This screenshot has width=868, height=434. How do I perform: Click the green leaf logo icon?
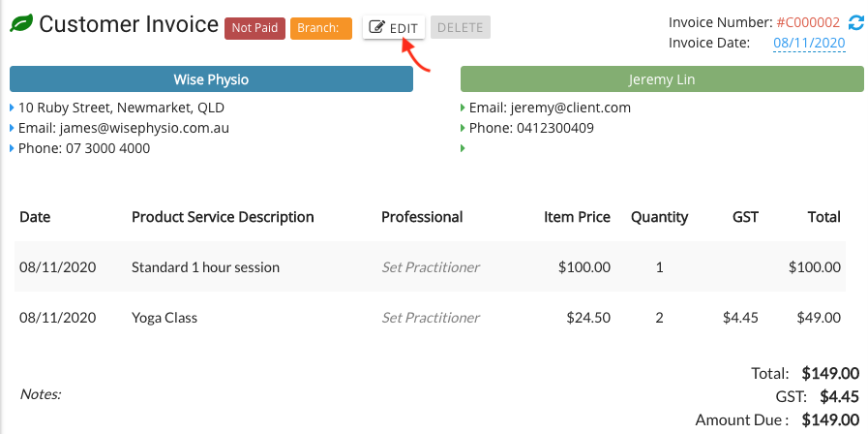pos(21,24)
